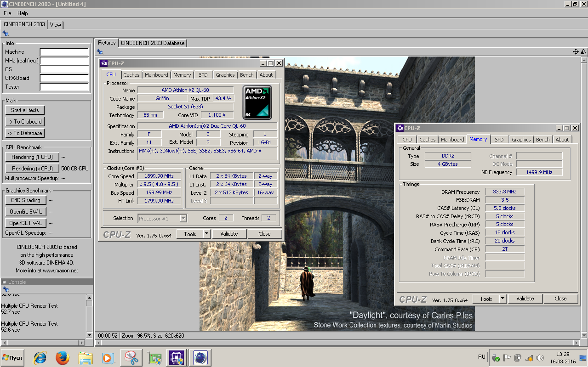Image resolution: width=588 pixels, height=367 pixels.
Task: Open Bench tab in CPU-Z Memory window
Action: [x=543, y=140]
